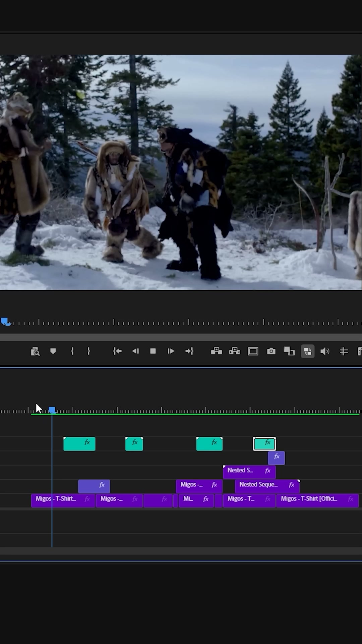Step forward one frame
The image size is (362, 644).
pyautogui.click(x=171, y=351)
